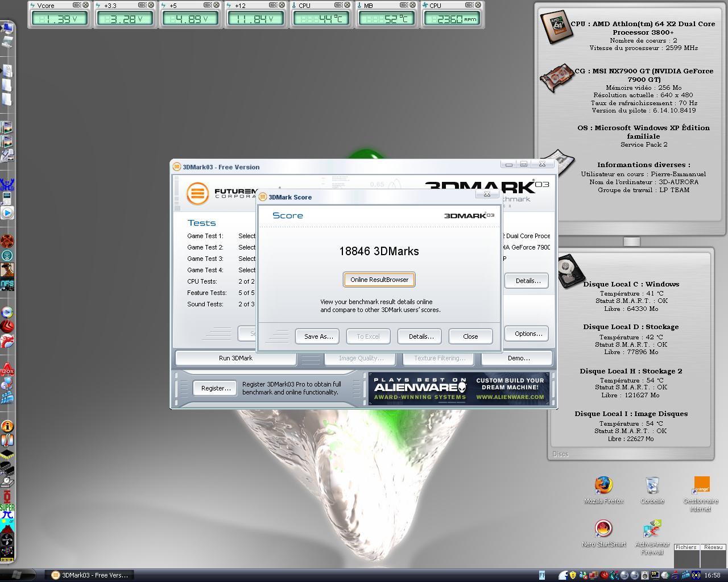The width and height of the screenshot is (728, 582).
Task: Click the CPU fan 2360 RPM readout
Action: (452, 19)
